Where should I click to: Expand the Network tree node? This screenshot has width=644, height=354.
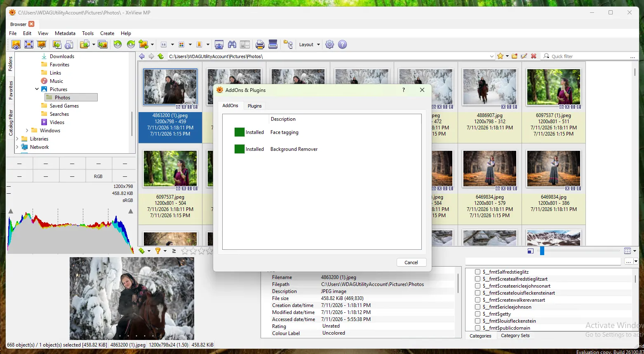17,147
